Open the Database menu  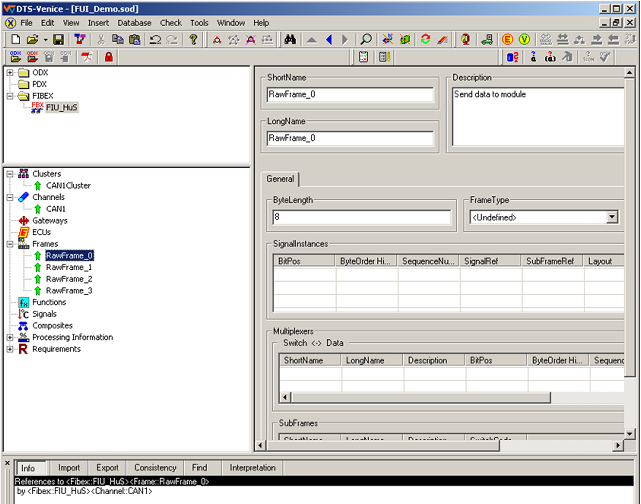(134, 23)
